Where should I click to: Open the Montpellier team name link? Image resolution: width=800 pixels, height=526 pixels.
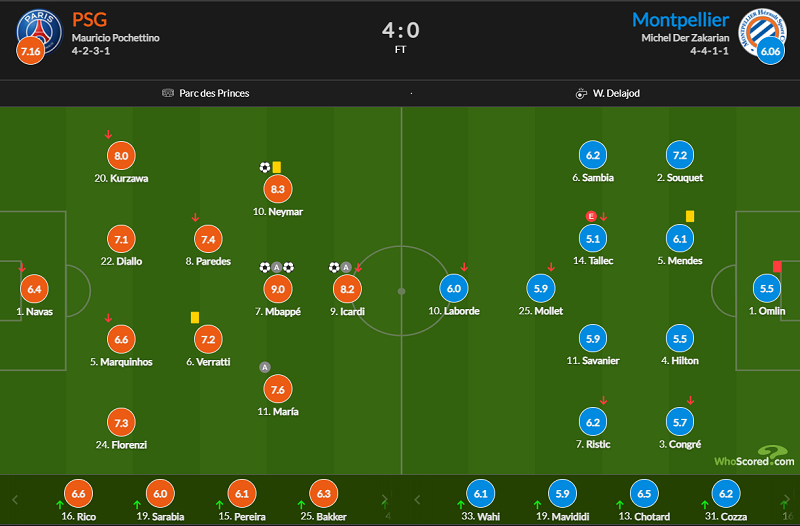[680, 20]
